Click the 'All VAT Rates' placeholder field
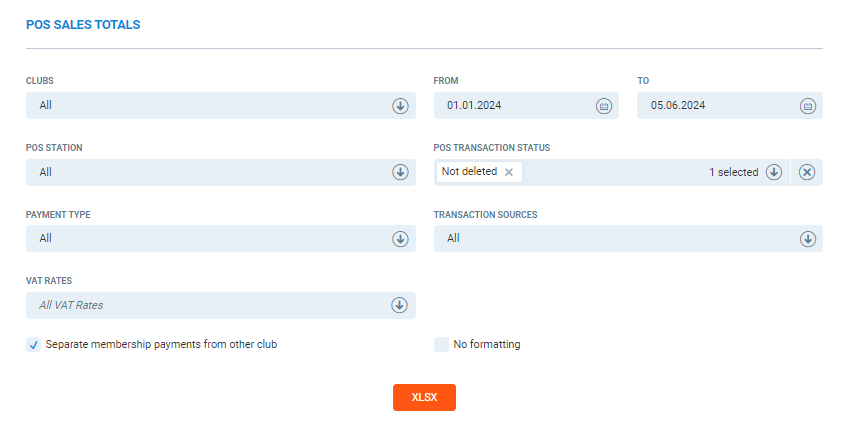Image resolution: width=864 pixels, height=431 pixels. (200, 305)
